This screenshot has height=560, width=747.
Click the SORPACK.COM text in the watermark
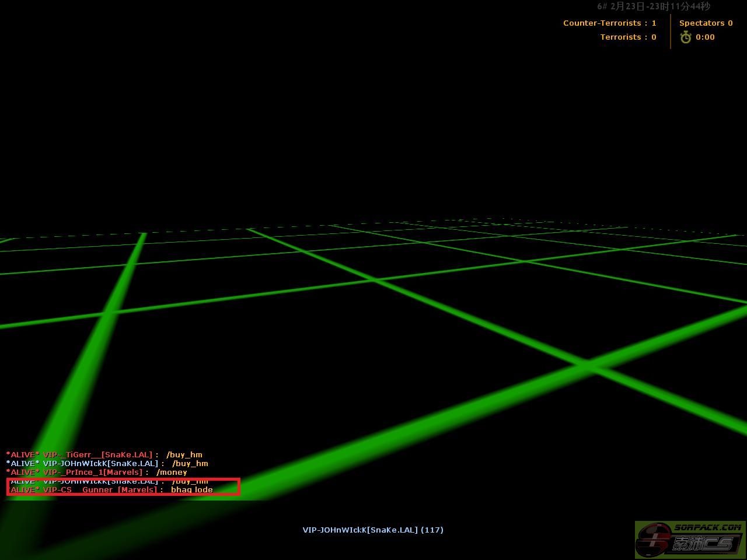click(707, 527)
